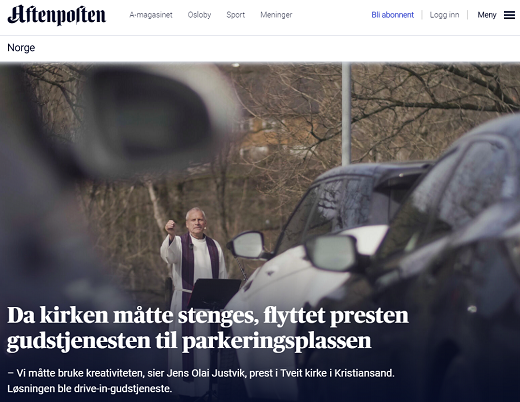Click the Aftenposten logo
The image size is (520, 402).
tap(57, 15)
